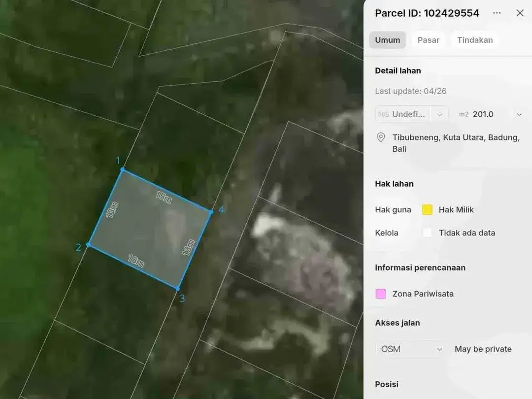The width and height of the screenshot is (532, 399).
Task: Click the May be private label
Action: pyautogui.click(x=483, y=349)
